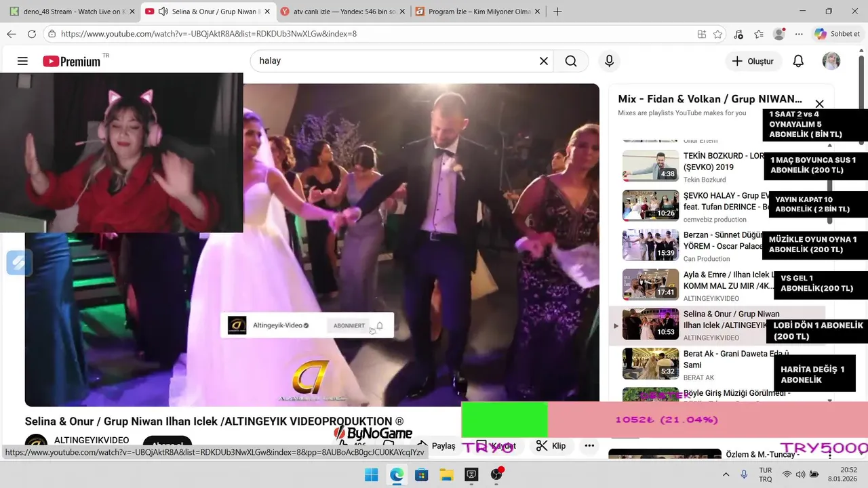Viewport: 868px width, 488px height.
Task: Open the TUR TRQ language switcher
Action: (765, 474)
